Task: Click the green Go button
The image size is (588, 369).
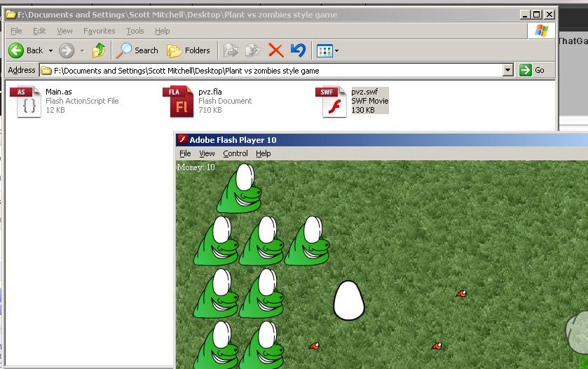Action: (x=532, y=70)
